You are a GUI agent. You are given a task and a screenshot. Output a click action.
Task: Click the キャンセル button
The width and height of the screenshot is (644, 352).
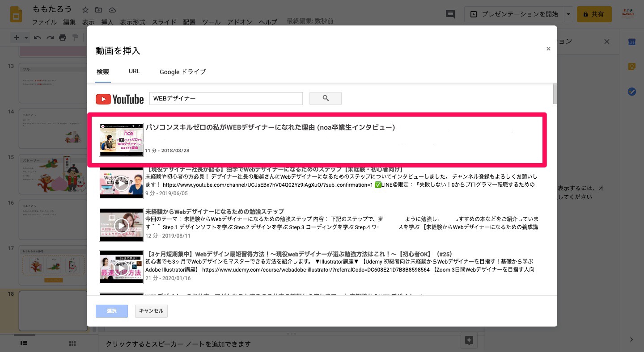pyautogui.click(x=151, y=311)
